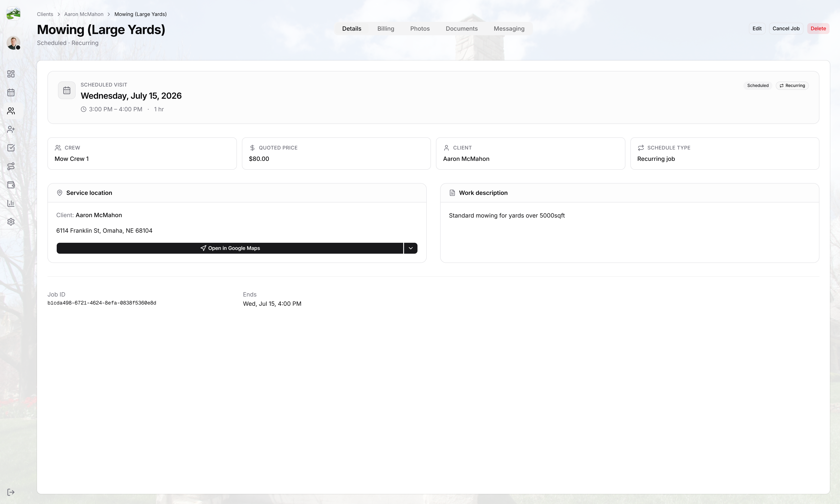The width and height of the screenshot is (840, 504).
Task: Click the Service location pin icon
Action: [59, 193]
